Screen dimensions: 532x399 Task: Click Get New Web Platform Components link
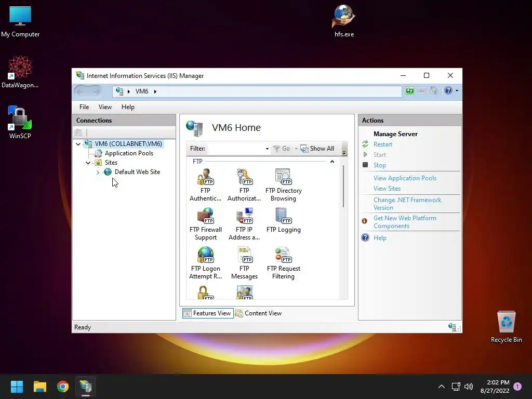point(405,222)
